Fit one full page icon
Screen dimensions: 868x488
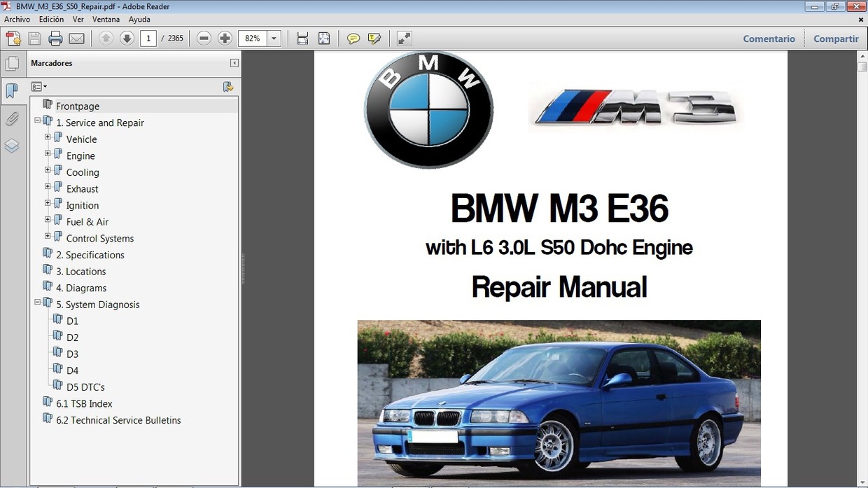323,39
